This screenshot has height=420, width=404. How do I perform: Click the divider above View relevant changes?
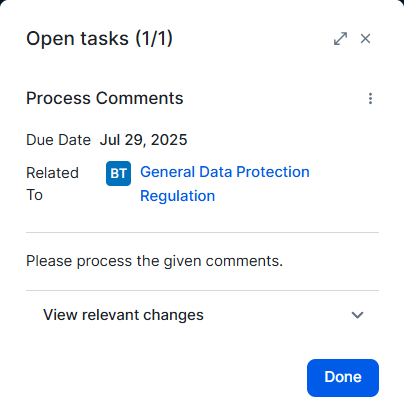[203, 290]
